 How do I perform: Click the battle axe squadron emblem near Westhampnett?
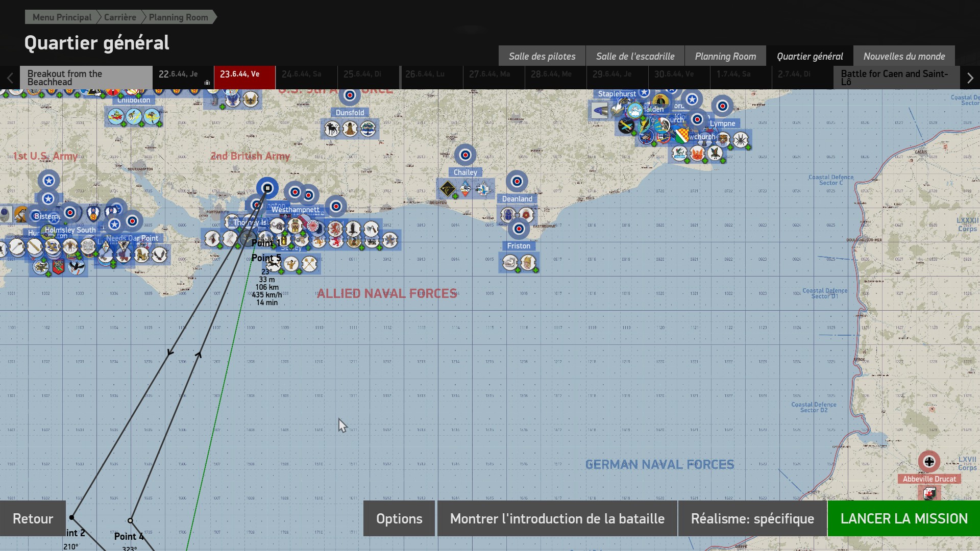click(371, 228)
